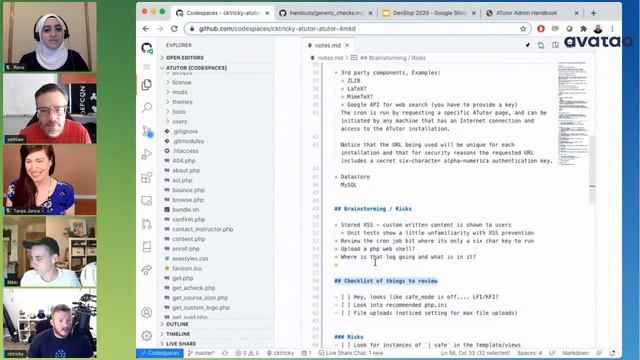Click the editor minimap
This screenshot has height=360, width=640.
pos(573,113)
